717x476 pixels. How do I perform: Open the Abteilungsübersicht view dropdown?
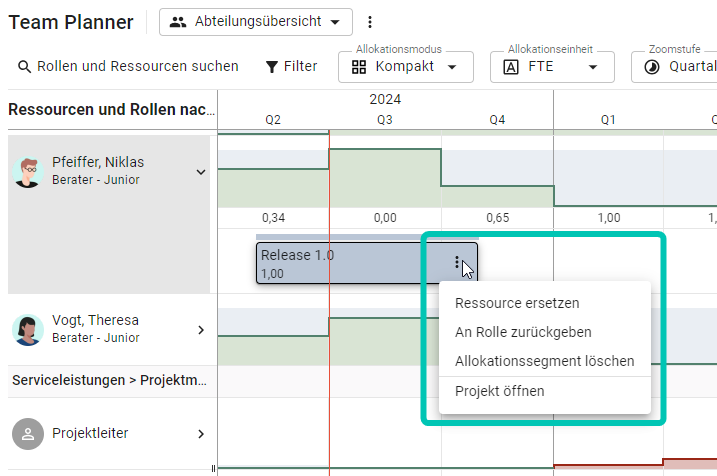pyautogui.click(x=256, y=22)
